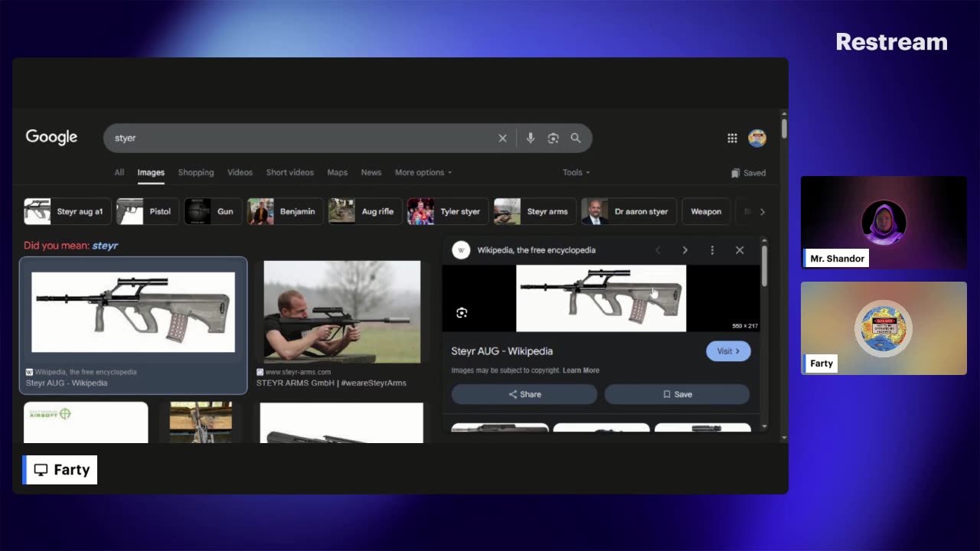Go to next image in preview panel
The height and width of the screenshot is (551, 980).
coord(684,250)
